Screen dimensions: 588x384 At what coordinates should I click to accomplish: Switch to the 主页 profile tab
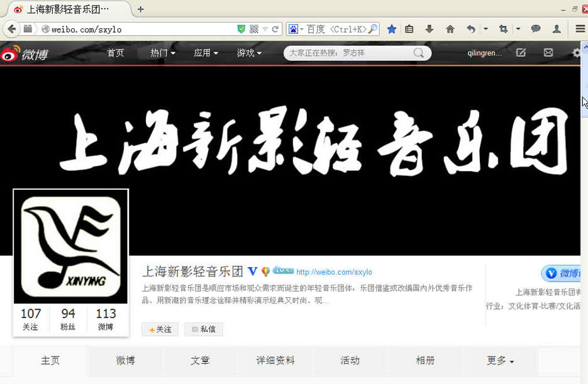[x=50, y=360]
